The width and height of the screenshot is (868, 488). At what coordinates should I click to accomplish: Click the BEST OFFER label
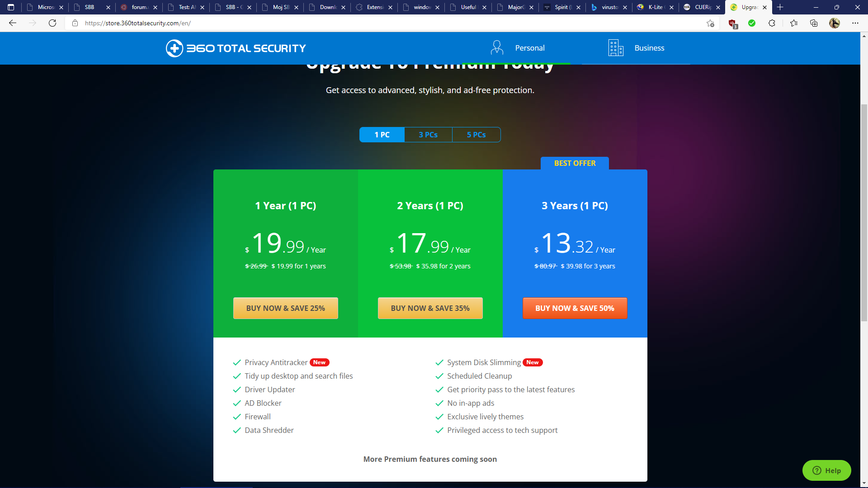pos(575,163)
